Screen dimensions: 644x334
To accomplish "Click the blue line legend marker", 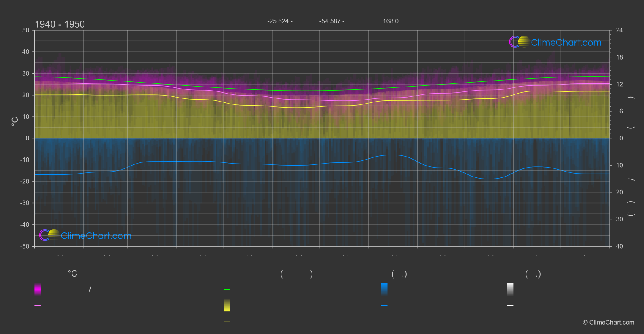I will click(x=384, y=306).
